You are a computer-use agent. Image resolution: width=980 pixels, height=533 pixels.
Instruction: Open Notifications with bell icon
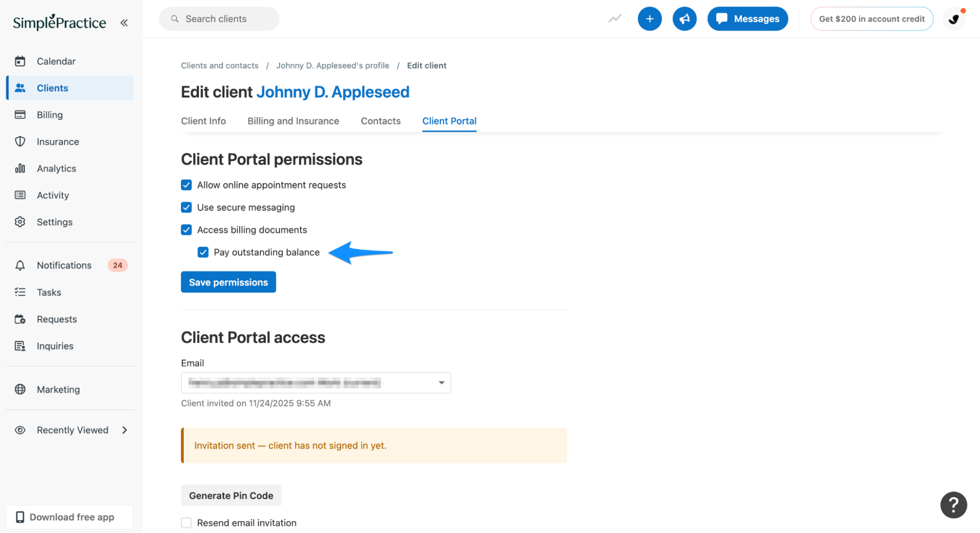tap(64, 265)
